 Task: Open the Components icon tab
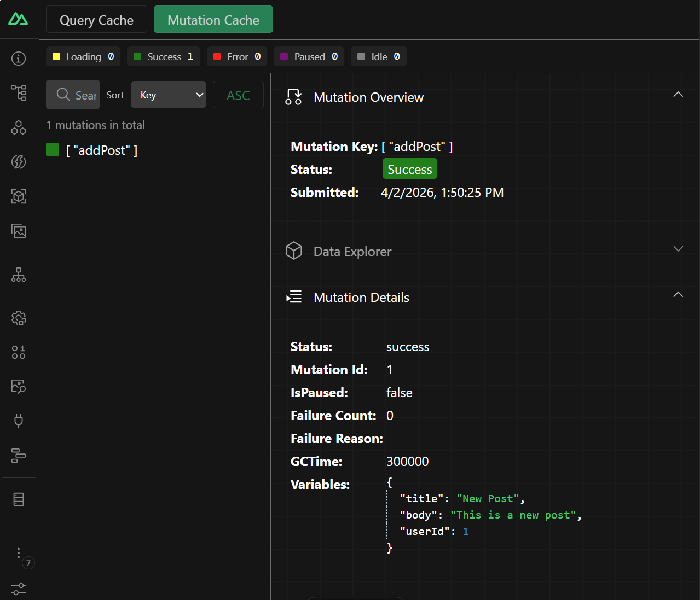(x=19, y=127)
